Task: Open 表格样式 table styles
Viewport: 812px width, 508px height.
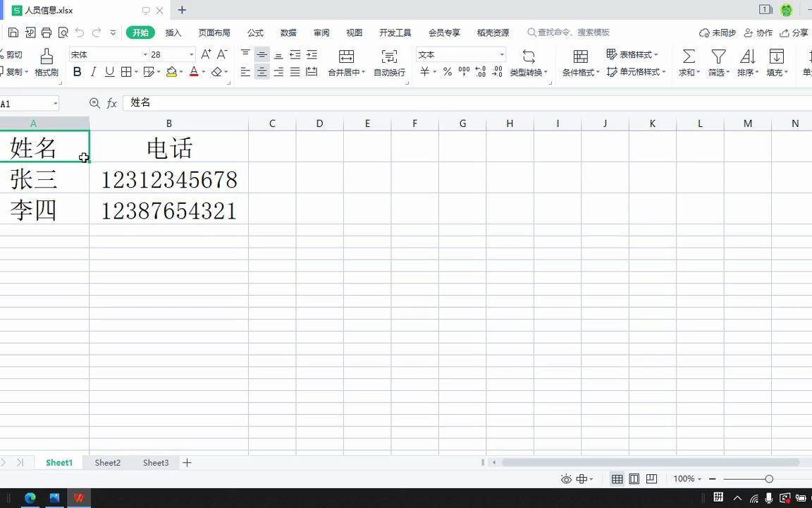Action: pos(634,54)
